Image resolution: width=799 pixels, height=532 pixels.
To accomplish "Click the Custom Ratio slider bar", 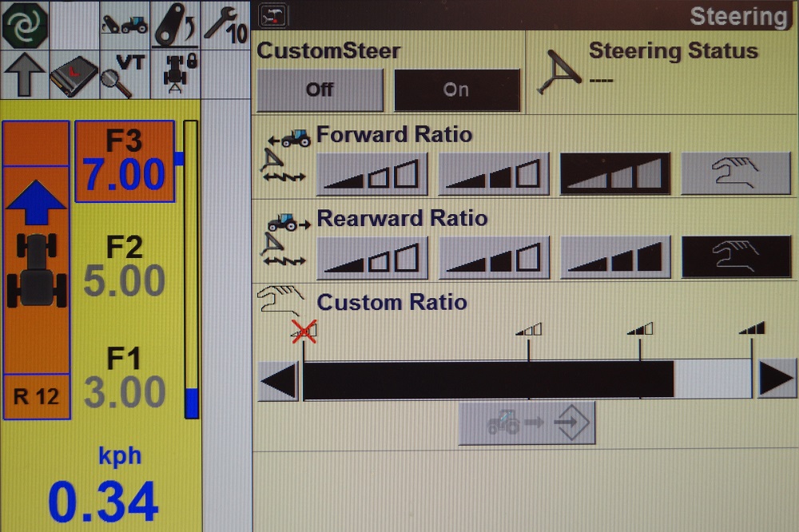I will pyautogui.click(x=527, y=379).
